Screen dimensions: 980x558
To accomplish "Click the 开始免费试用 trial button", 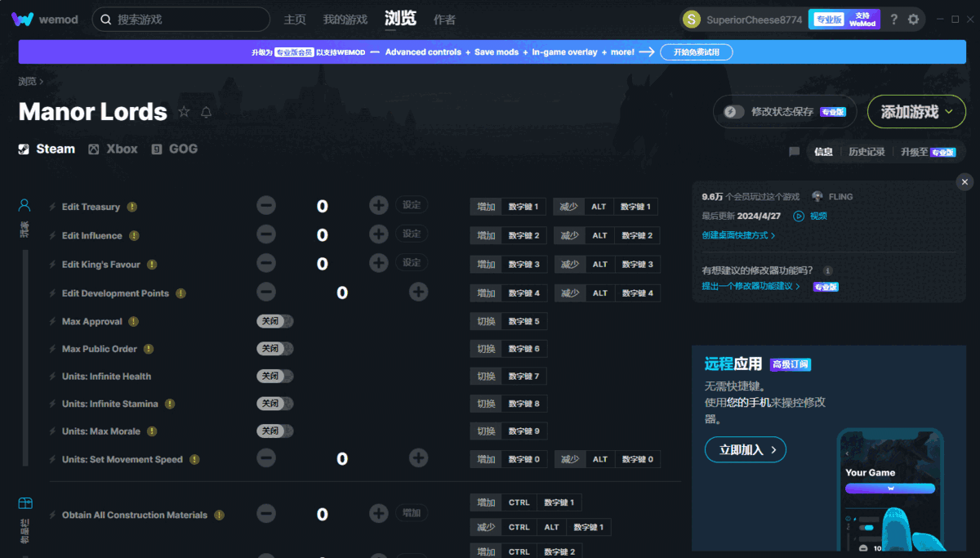I will click(x=697, y=51).
